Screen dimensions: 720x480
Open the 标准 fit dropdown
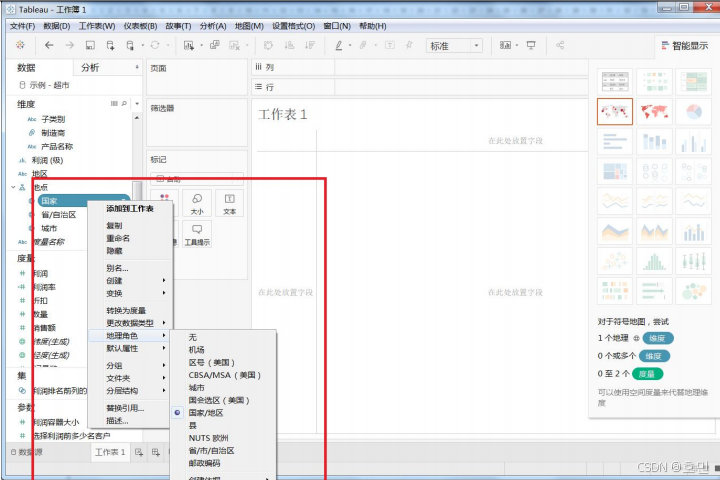coord(454,45)
